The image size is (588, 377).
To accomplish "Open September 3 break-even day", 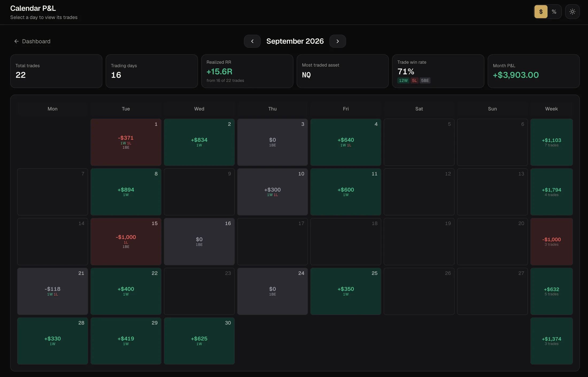I will [272, 142].
